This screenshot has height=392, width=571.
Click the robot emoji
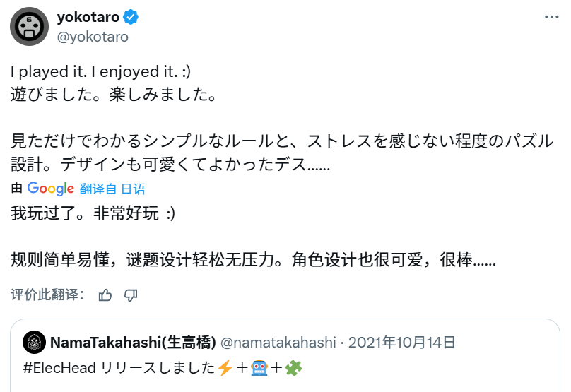[x=259, y=368]
